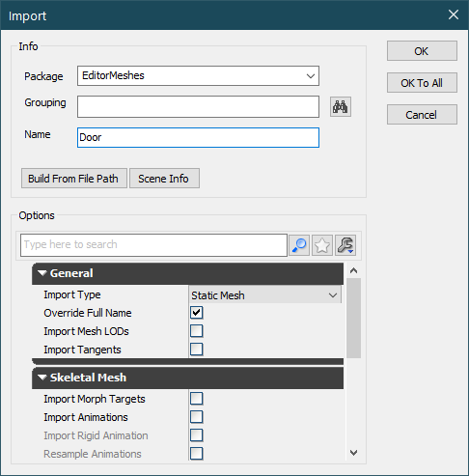Close the Import dialog window
Image resolution: width=469 pixels, height=476 pixels.
tap(454, 14)
